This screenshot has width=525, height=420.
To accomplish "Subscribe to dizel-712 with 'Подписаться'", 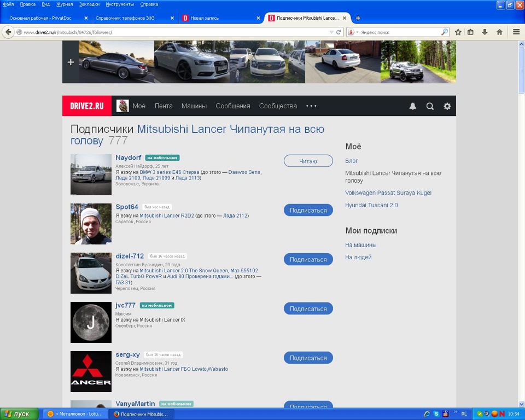I will pos(308,259).
